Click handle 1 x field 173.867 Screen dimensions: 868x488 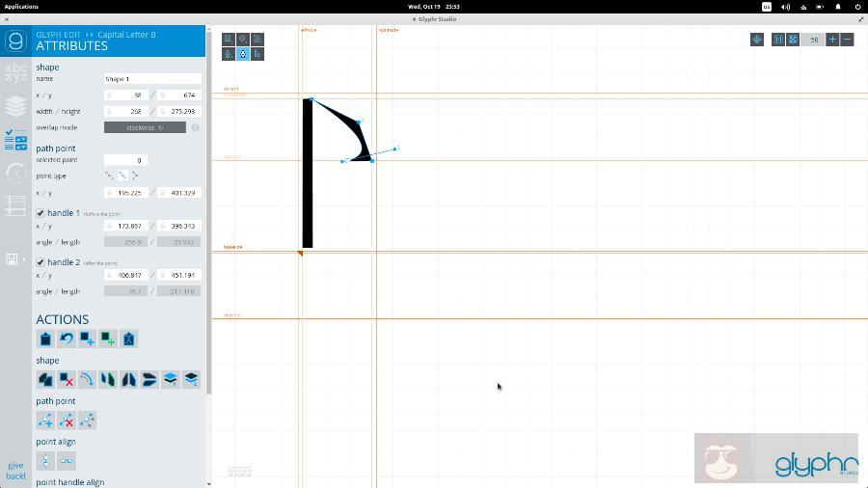click(126, 226)
